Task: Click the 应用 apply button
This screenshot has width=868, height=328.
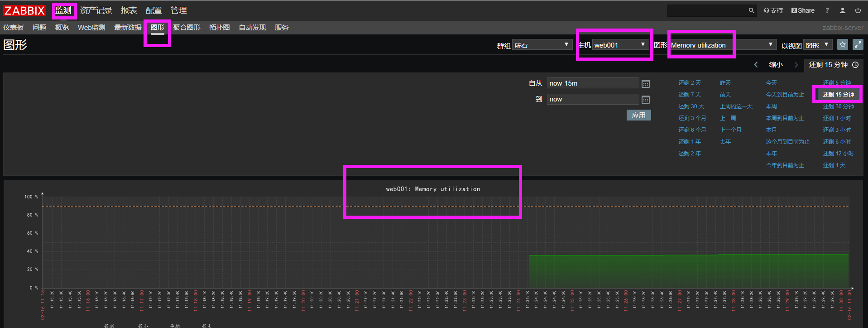Action: 639,115
